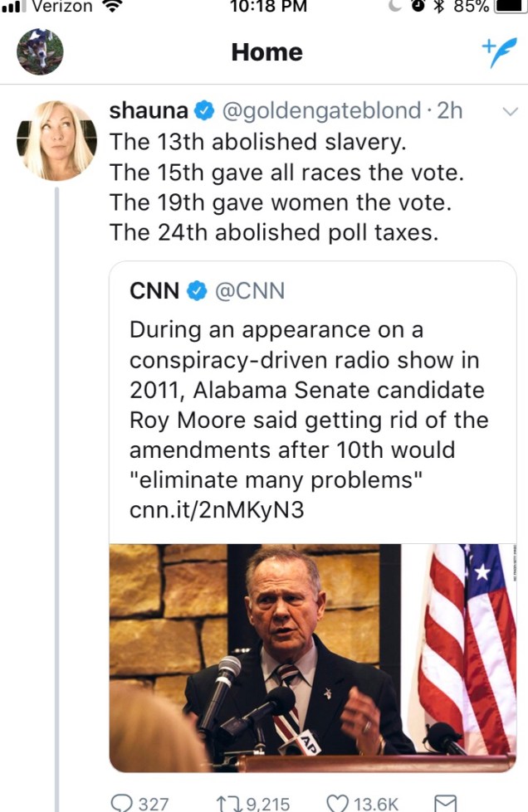Tap the 10:18 PM status bar clock
The height and width of the screenshot is (812, 528).
pyautogui.click(x=267, y=7)
